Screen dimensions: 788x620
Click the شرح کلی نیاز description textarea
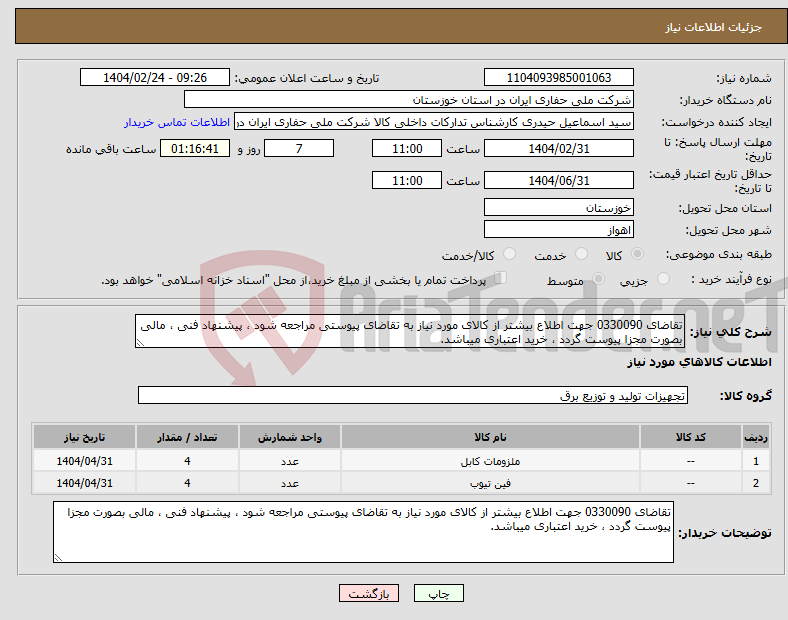pyautogui.click(x=410, y=331)
